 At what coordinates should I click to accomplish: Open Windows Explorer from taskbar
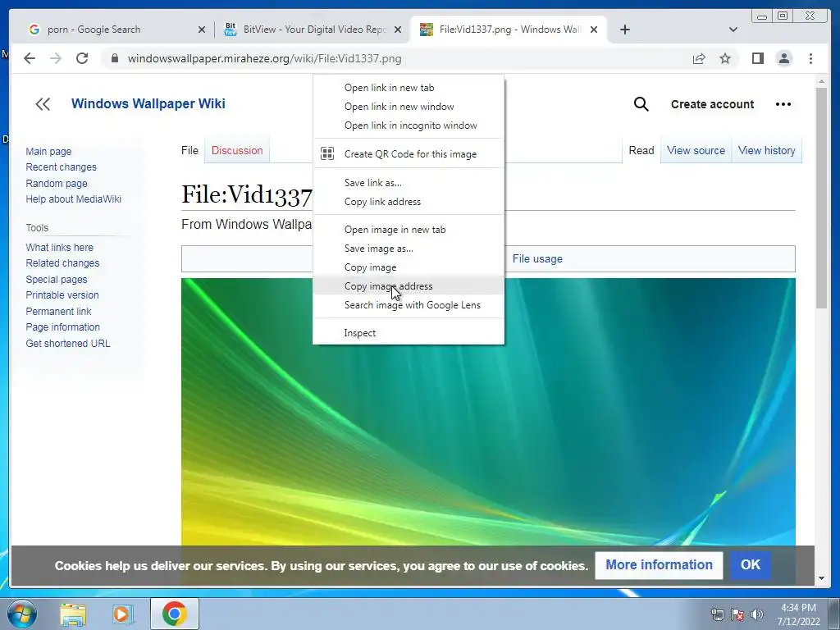[73, 614]
